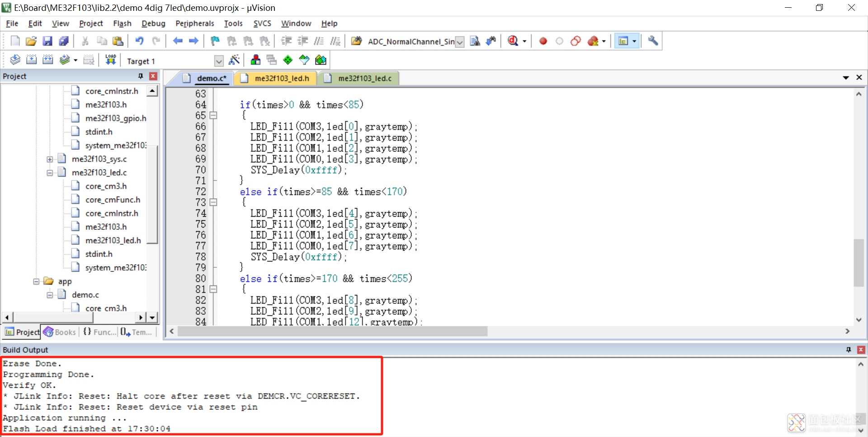Open Select Software Packs icon

pos(304,60)
